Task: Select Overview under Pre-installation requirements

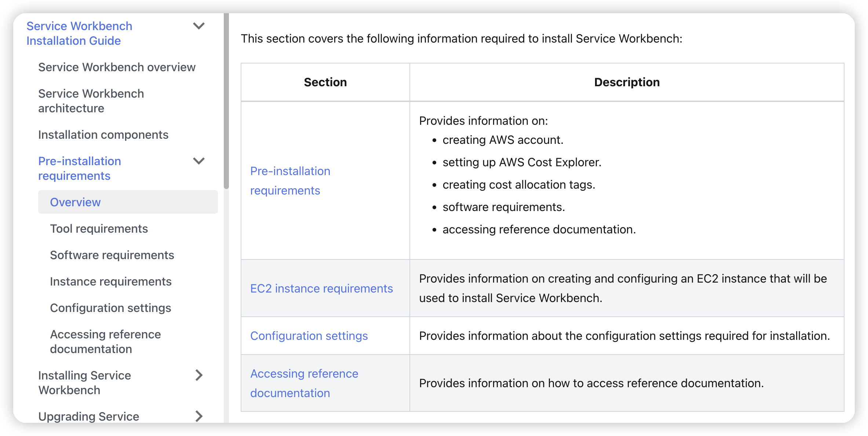Action: coord(75,202)
